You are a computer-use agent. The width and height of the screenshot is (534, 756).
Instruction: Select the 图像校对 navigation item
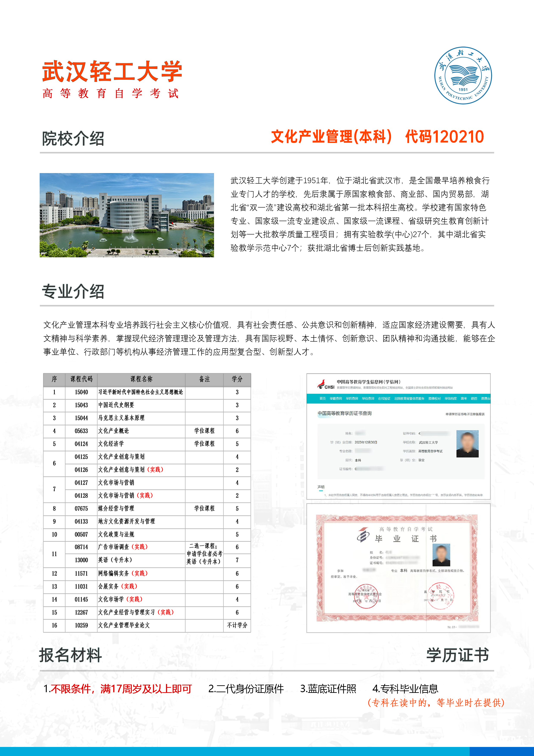tap(434, 398)
